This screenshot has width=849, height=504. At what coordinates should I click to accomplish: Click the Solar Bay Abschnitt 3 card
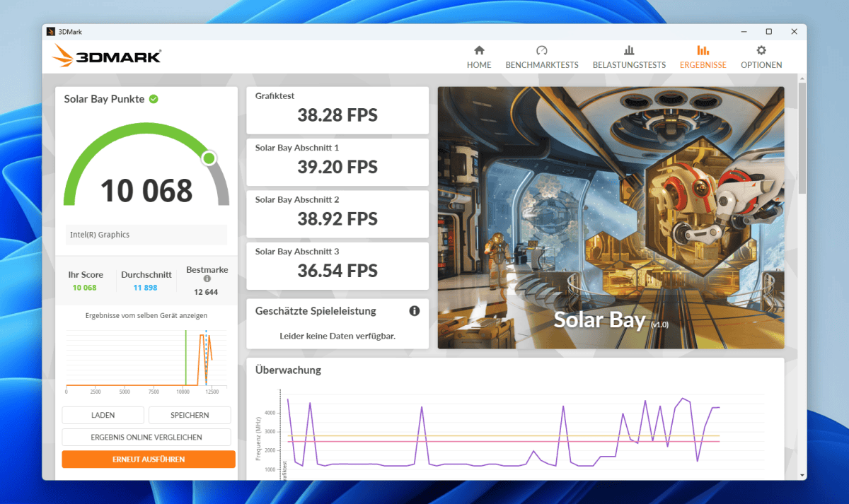point(337,266)
